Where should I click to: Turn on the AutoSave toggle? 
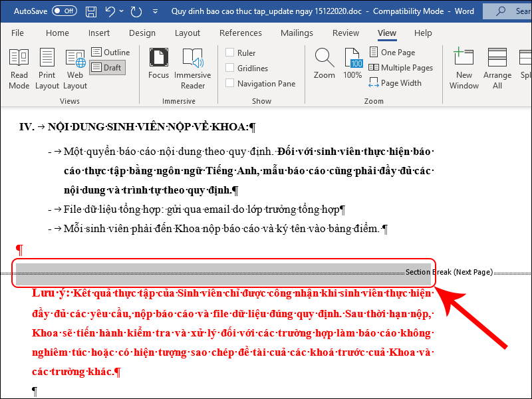tap(64, 11)
